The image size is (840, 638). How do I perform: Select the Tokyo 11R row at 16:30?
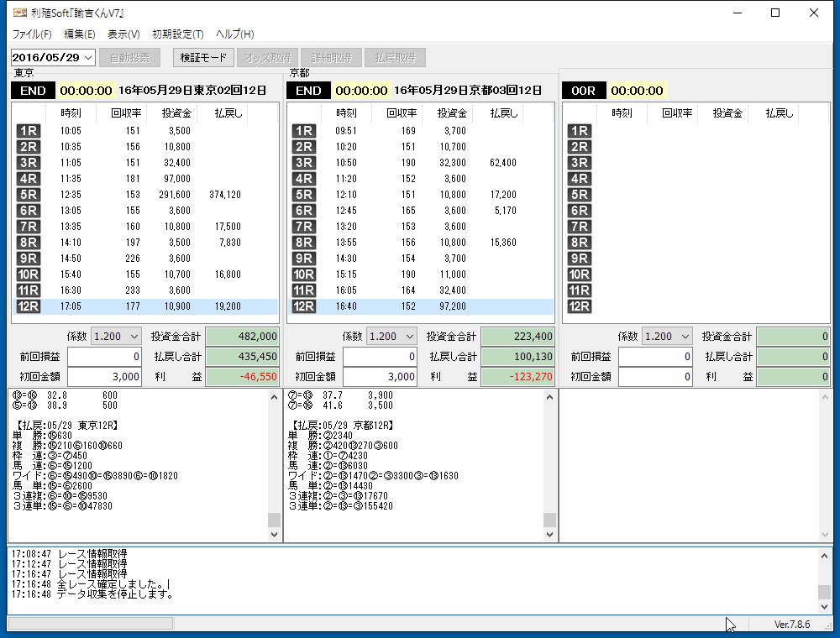[x=144, y=290]
